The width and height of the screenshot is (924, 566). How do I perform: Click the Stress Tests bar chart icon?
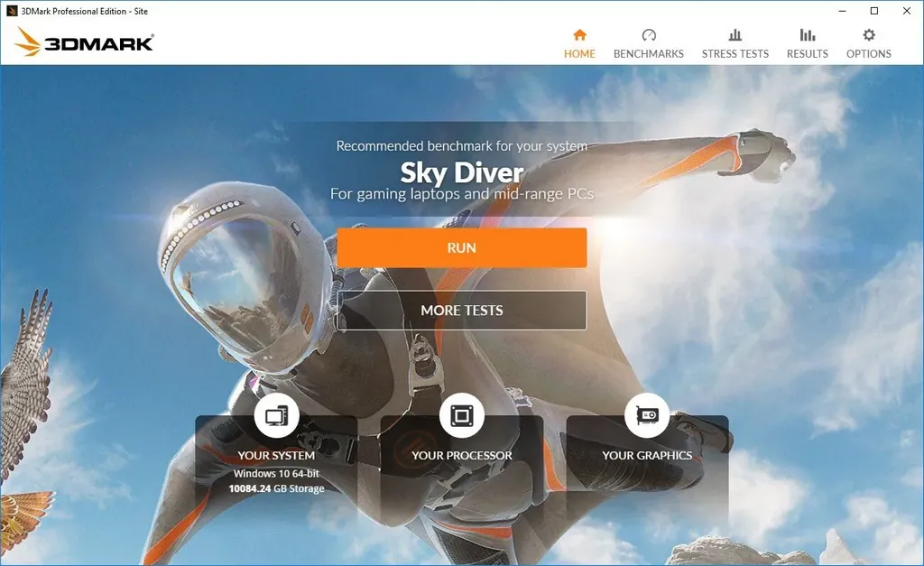tap(735, 35)
